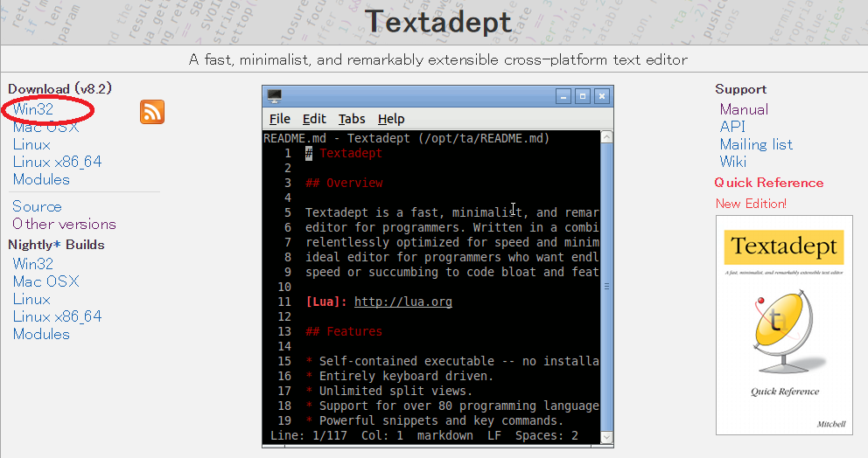Click the '## Features' heading line

[x=344, y=332]
